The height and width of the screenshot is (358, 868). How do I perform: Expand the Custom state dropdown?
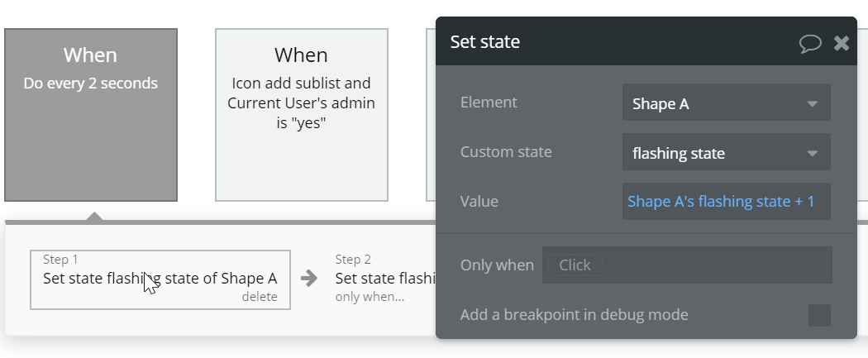pyautogui.click(x=726, y=153)
